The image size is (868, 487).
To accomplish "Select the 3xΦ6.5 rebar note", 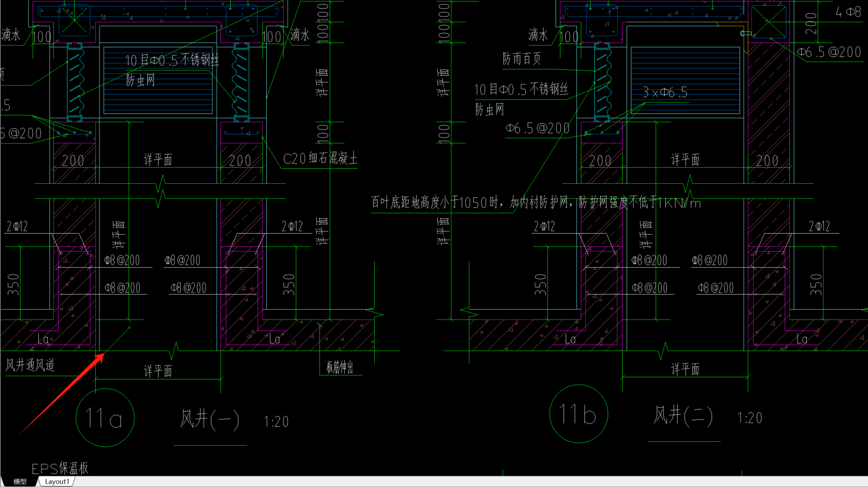I will pyautogui.click(x=665, y=92).
